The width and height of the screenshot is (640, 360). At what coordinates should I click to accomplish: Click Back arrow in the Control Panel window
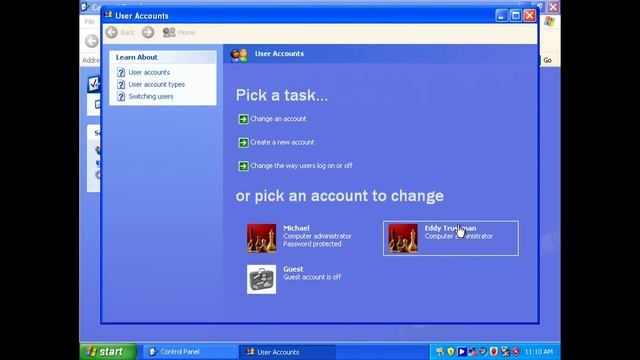click(92, 41)
